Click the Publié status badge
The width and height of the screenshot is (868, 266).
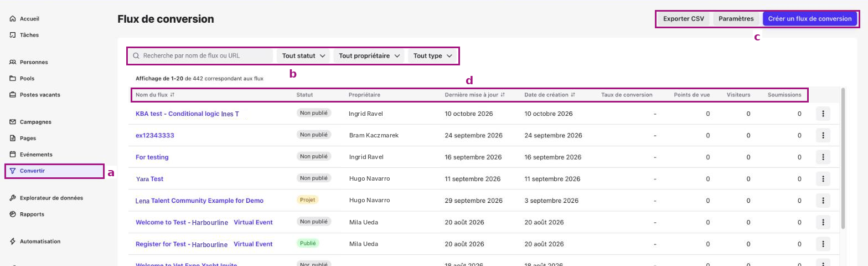click(x=308, y=243)
